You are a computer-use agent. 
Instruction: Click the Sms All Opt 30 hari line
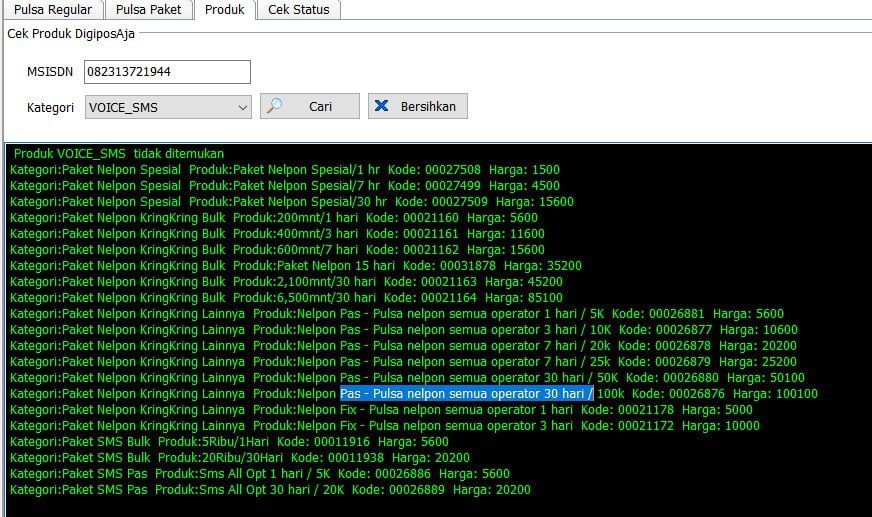(x=270, y=490)
